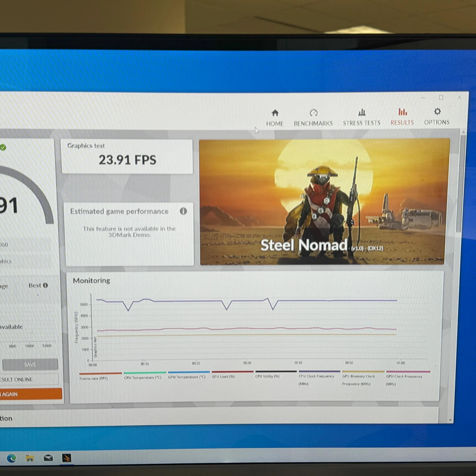Click the 00:10 mark on monitoring timeline
Viewport: 476px width, 476px height.
coord(145,364)
